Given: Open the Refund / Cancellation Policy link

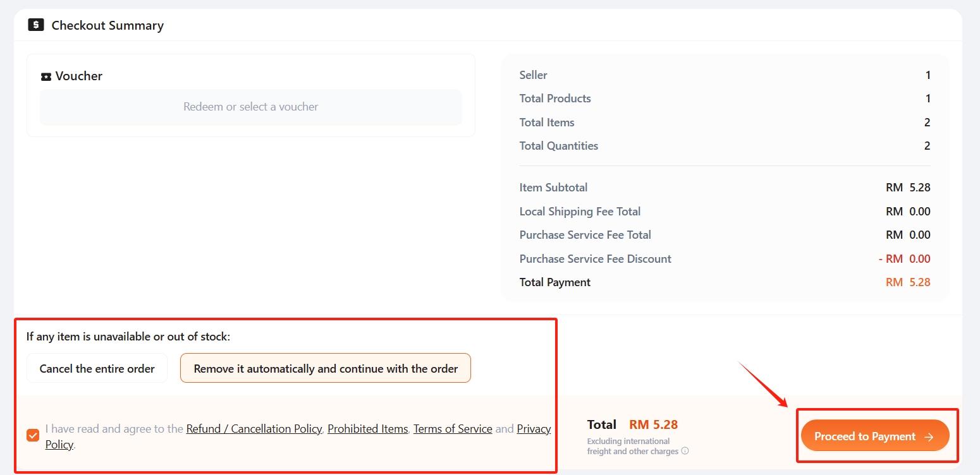Looking at the screenshot, I should pyautogui.click(x=254, y=429).
